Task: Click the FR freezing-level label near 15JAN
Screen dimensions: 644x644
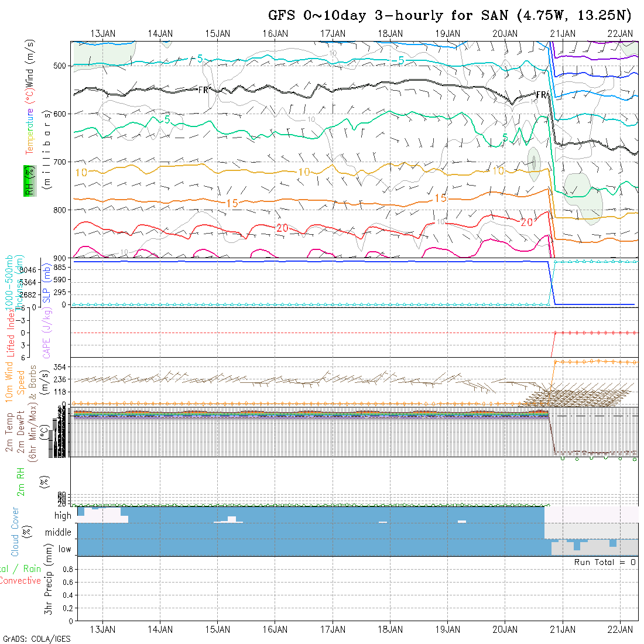Action: point(203,90)
